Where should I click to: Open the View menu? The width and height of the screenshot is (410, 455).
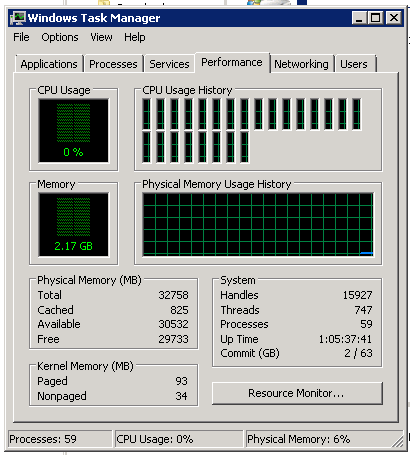pyautogui.click(x=101, y=37)
